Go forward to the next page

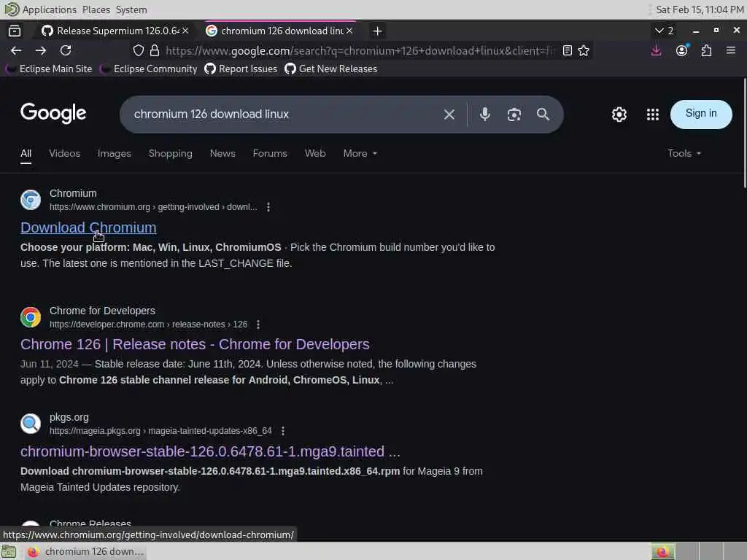pyautogui.click(x=41, y=50)
